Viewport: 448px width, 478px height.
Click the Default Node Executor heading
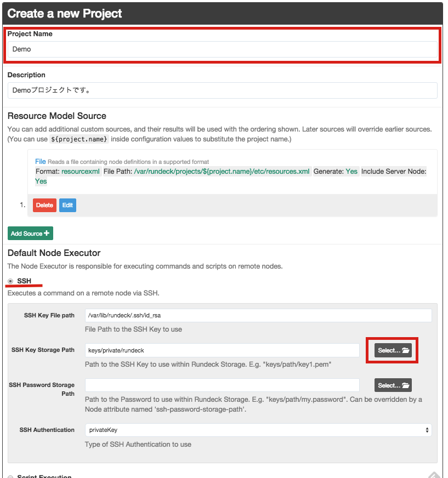(x=54, y=253)
